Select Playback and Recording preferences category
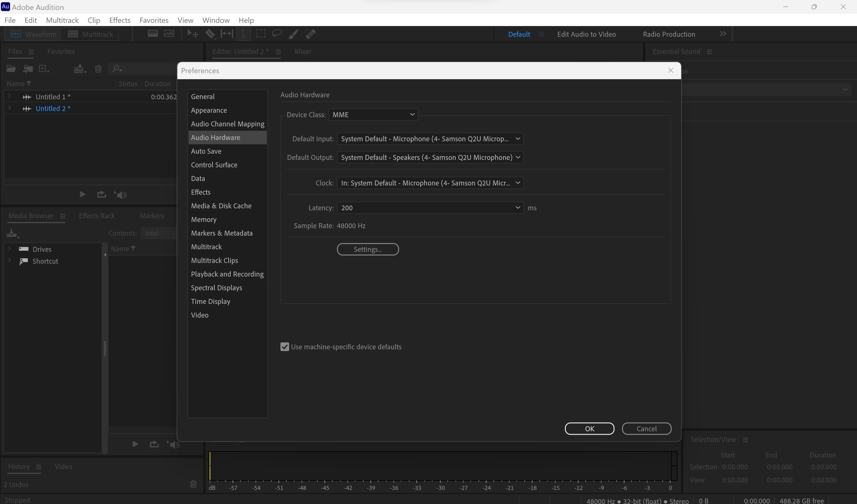This screenshot has height=504, width=857. 227,274
